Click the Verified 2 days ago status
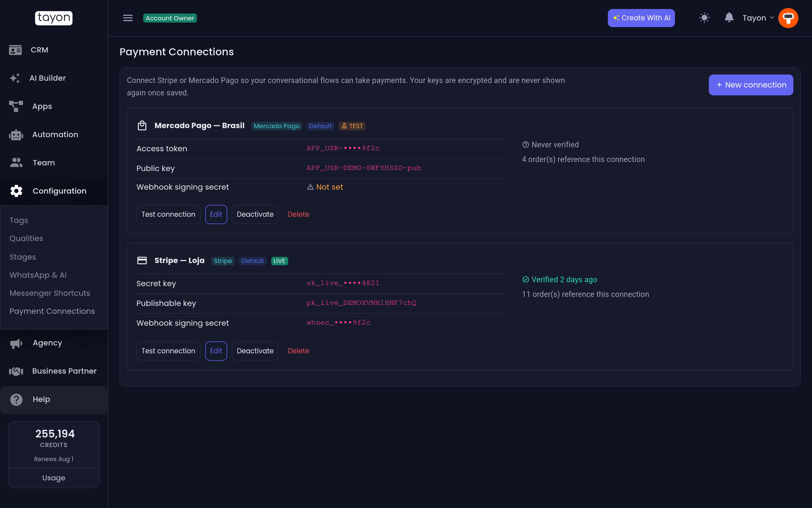 click(560, 280)
